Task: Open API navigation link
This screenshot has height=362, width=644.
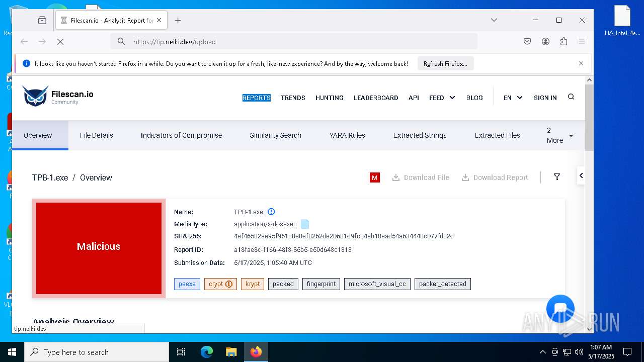Action: pos(414,98)
